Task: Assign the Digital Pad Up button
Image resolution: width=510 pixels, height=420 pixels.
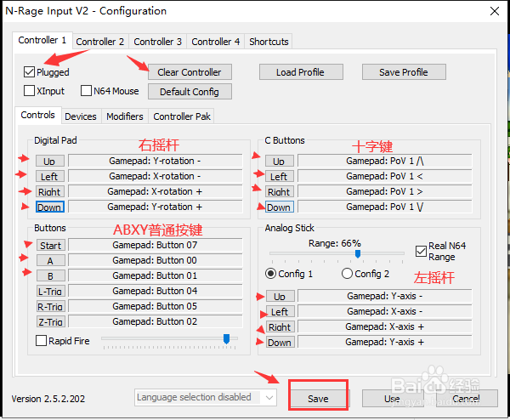Action: click(x=50, y=161)
